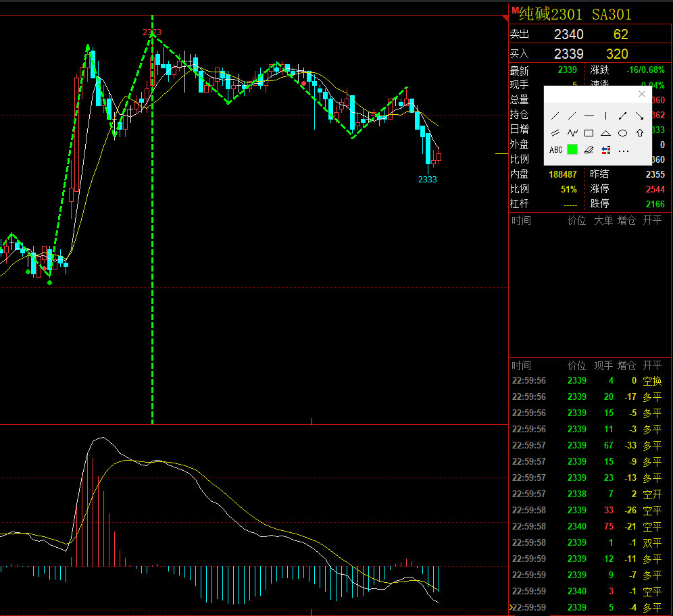Select the ABC text annotation tool
Image resolution: width=673 pixels, height=616 pixels.
click(556, 150)
